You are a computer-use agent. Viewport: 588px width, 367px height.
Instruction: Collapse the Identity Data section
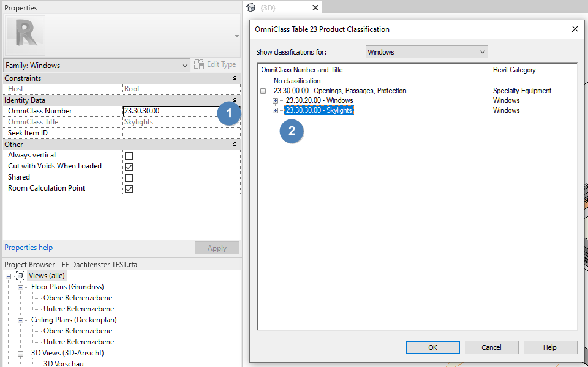pos(235,100)
